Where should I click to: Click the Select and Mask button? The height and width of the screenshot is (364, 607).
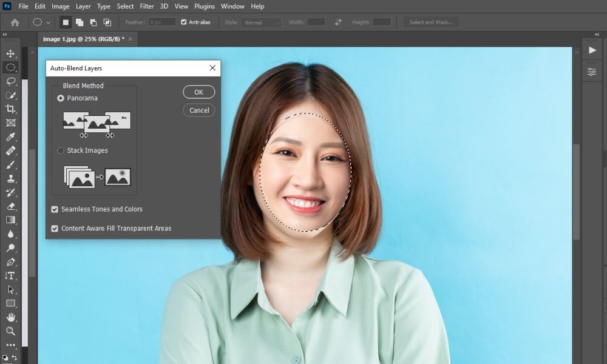click(x=431, y=22)
